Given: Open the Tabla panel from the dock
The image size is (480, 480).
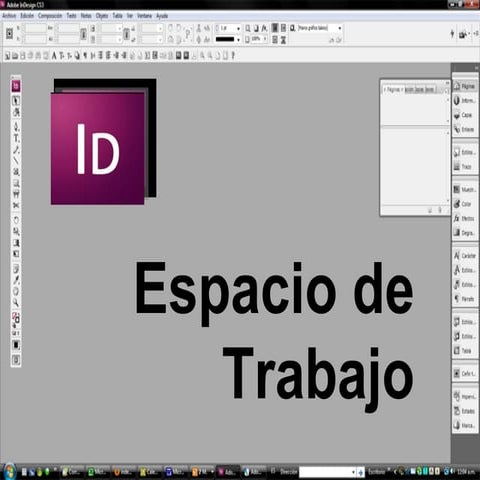Looking at the screenshot, I should click(x=465, y=351).
